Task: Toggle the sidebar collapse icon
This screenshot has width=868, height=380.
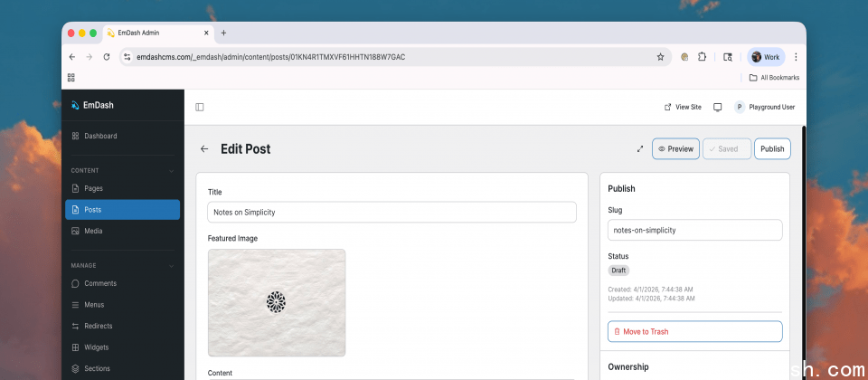Action: click(200, 107)
